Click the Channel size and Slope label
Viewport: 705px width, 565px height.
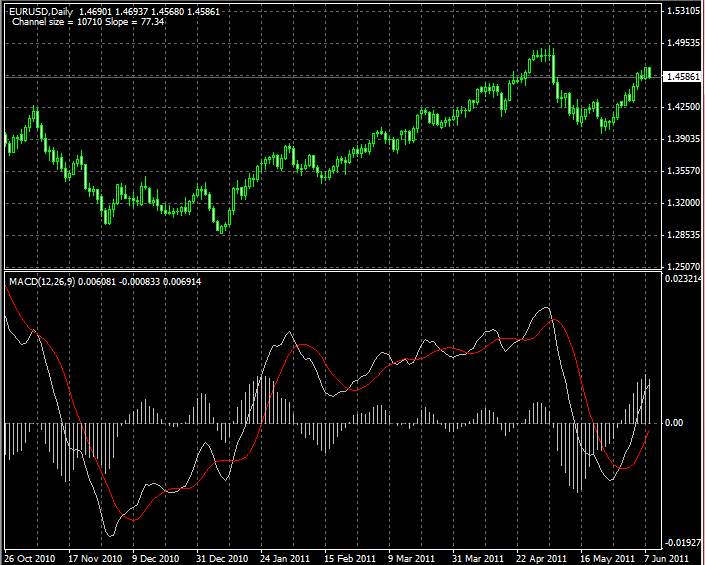(88, 22)
